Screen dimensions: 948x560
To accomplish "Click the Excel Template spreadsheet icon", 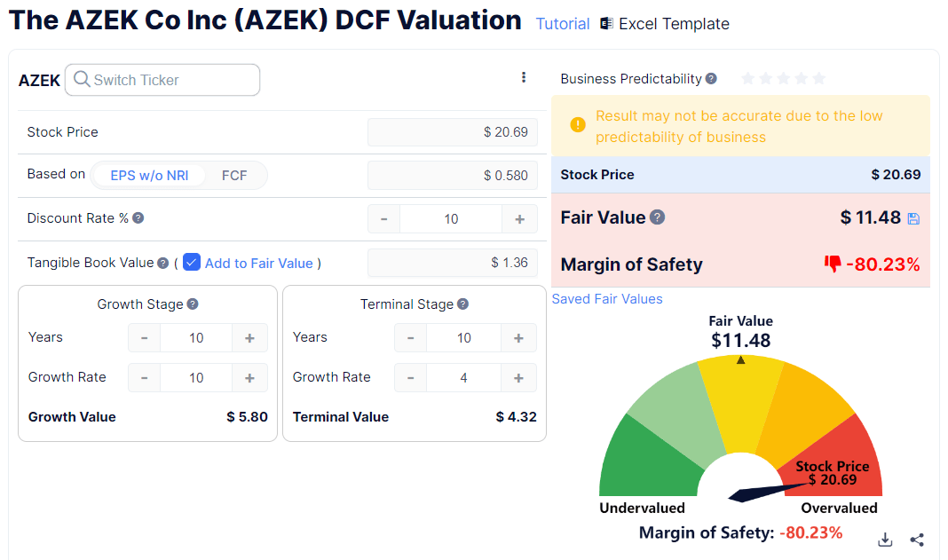I will point(605,23).
